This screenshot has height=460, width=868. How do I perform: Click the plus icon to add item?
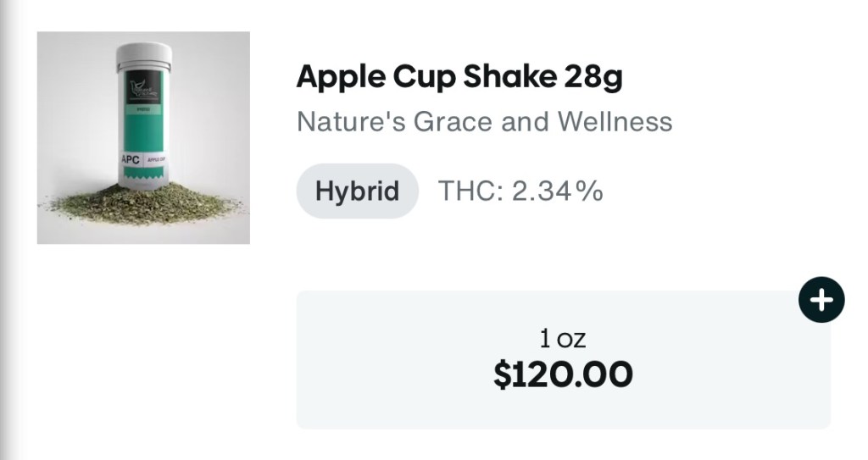pyautogui.click(x=821, y=301)
